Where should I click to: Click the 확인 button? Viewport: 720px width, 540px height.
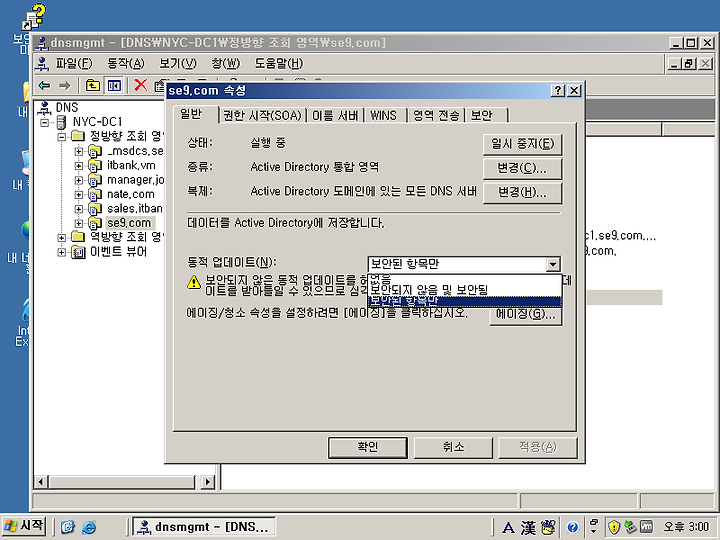pos(368,447)
